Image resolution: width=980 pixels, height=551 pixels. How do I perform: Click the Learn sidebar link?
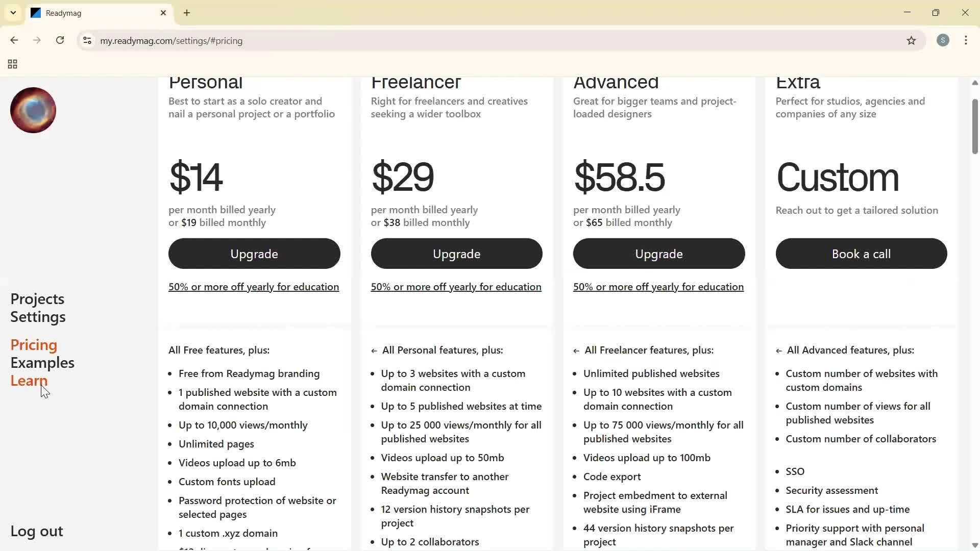(29, 381)
